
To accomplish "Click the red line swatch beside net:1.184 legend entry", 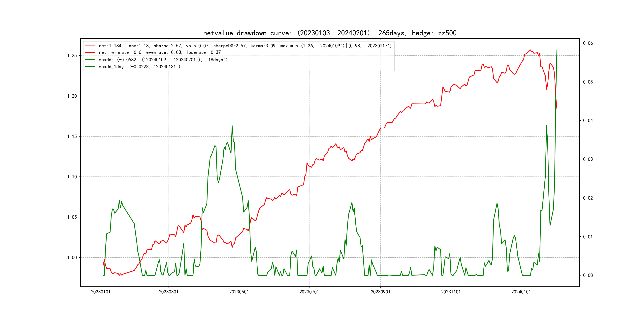I will coord(90,46).
